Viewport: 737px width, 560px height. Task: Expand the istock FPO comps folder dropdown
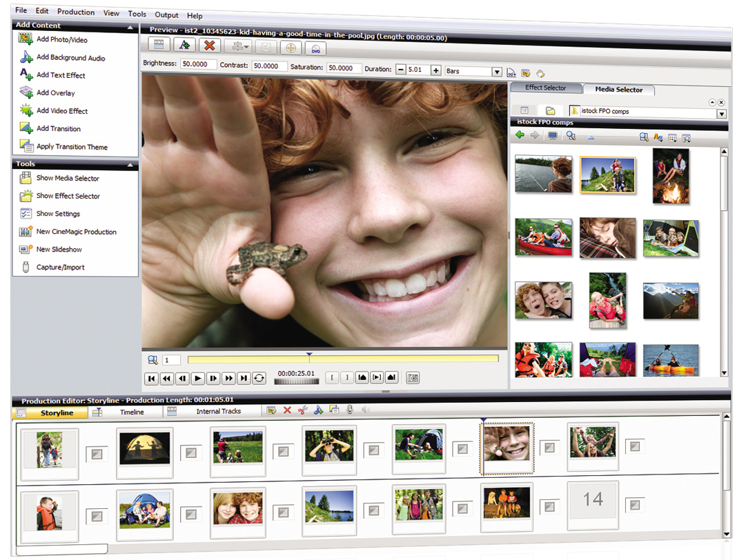point(722,114)
